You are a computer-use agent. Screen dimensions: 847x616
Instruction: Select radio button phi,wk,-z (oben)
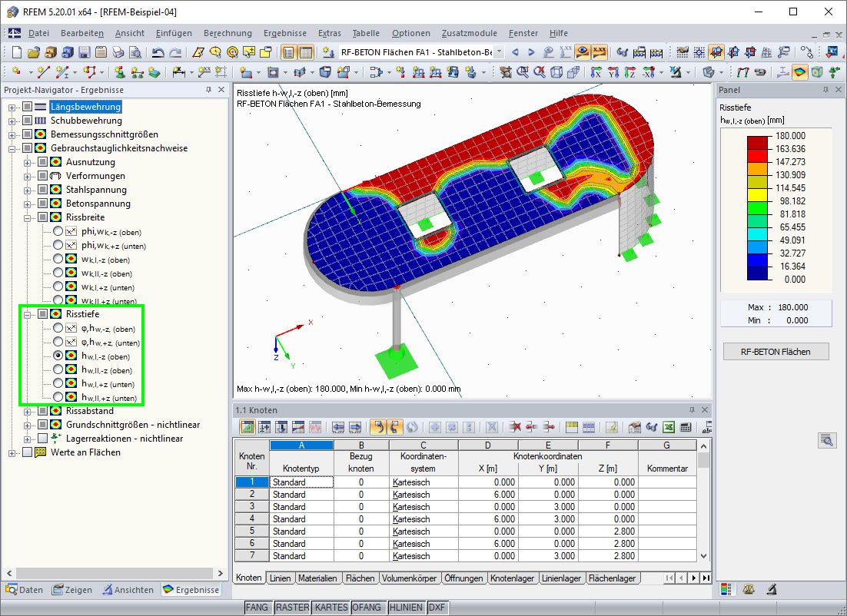[x=58, y=231]
